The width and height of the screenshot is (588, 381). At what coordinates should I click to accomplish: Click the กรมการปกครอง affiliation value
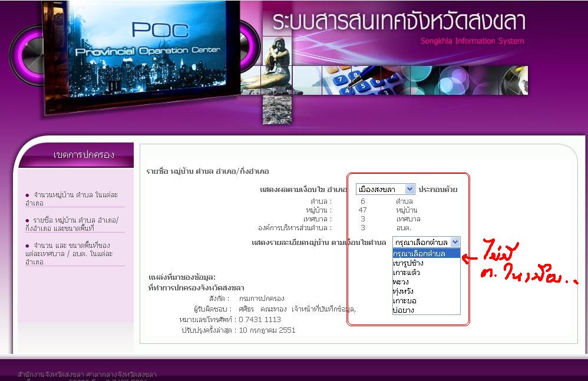[262, 299]
